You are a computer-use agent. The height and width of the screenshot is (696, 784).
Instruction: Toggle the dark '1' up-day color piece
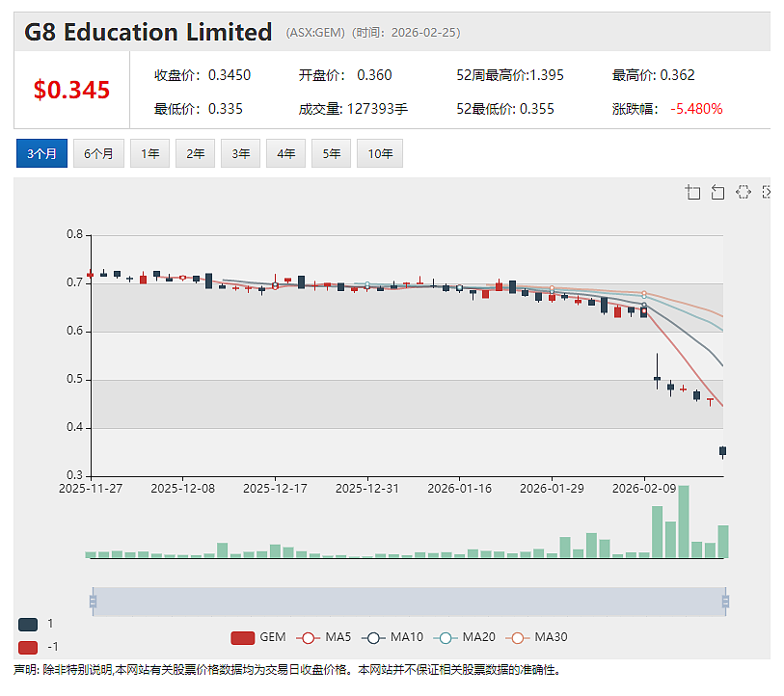(28, 624)
